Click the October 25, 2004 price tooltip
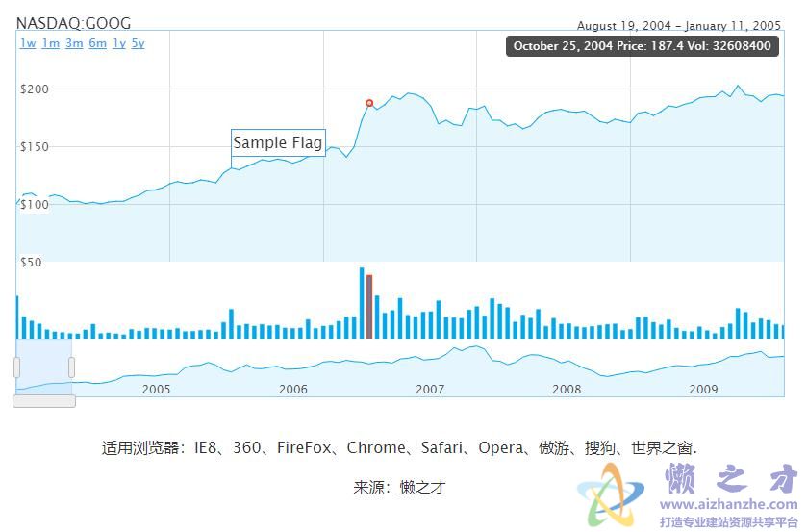This screenshot has height=532, width=807. tap(643, 46)
